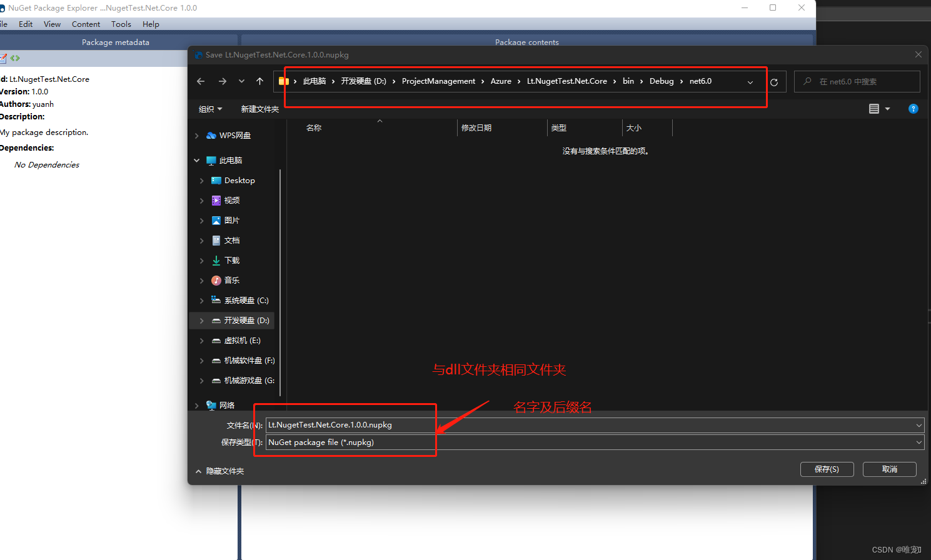
Task: Click the edit metadata source XML icon
Action: (x=15, y=58)
